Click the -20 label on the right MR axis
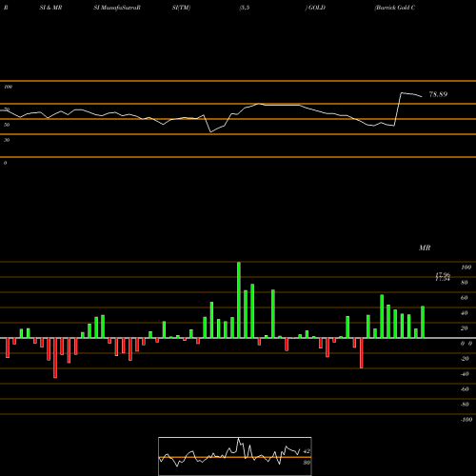Image resolution: width=476 pixels, height=476 pixels. (465, 359)
